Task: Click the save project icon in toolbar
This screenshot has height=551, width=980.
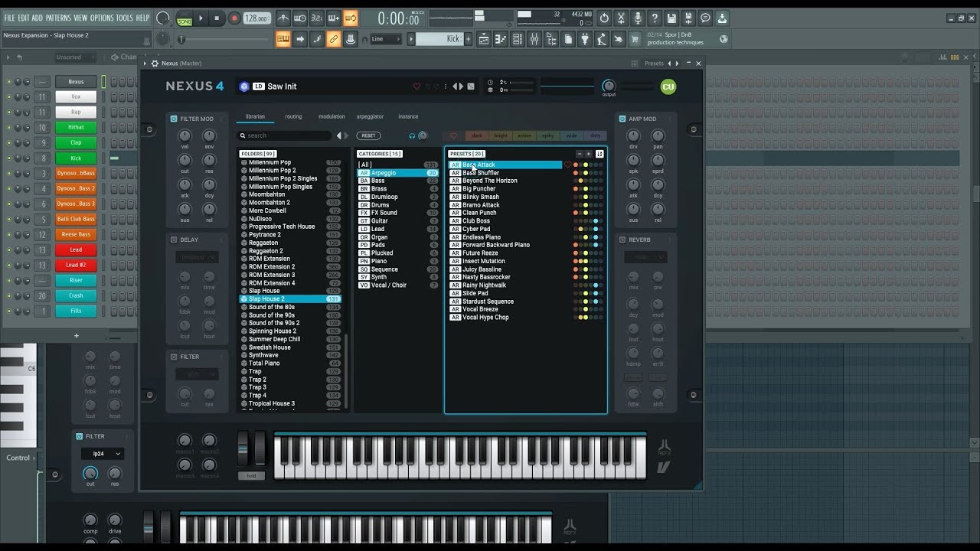Action: [x=671, y=18]
